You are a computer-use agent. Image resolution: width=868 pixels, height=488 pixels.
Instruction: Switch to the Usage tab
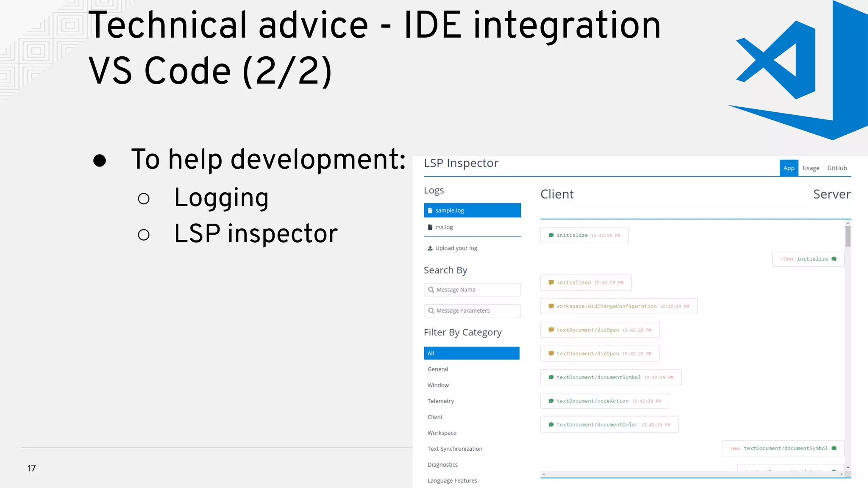811,168
